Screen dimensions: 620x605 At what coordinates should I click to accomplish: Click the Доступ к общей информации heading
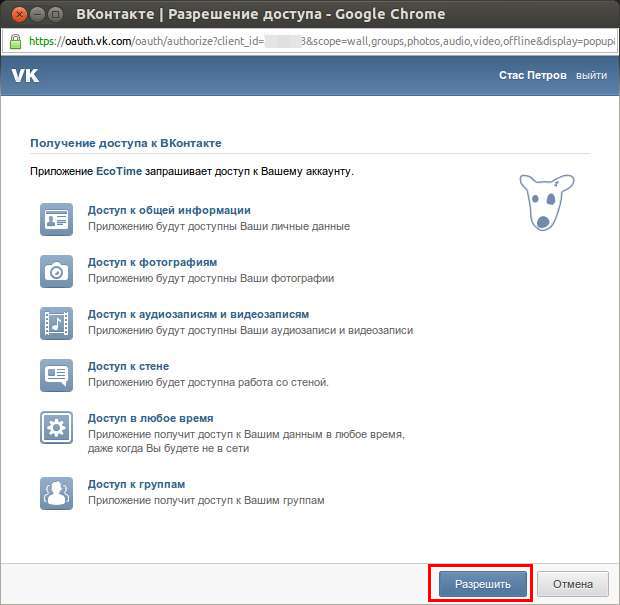pyautogui.click(x=169, y=210)
